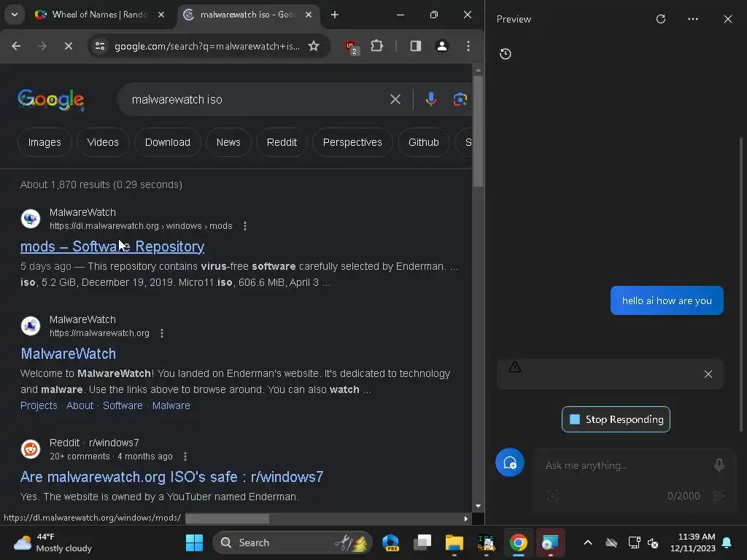Filter results by Images
Screen dimensions: 747x560
click(x=44, y=142)
